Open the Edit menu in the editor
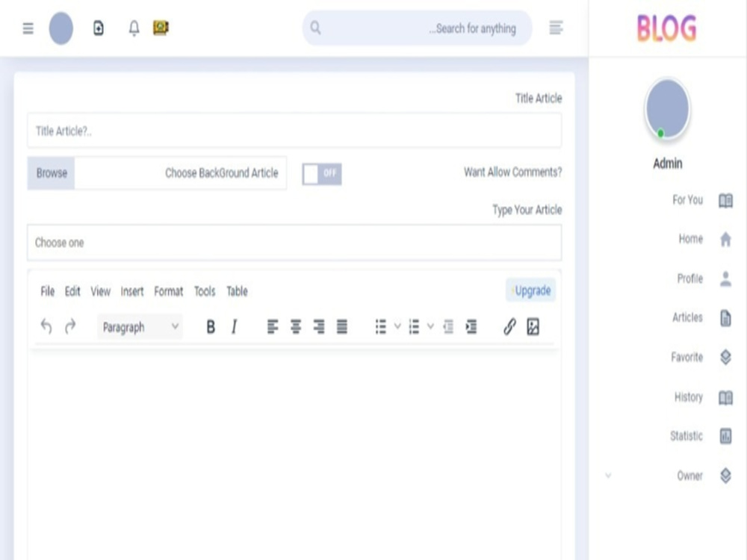 pos(72,291)
